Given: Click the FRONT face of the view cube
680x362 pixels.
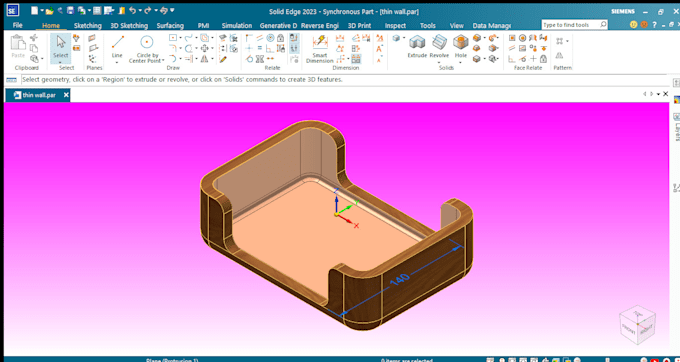Looking at the screenshot, I should 628,328.
